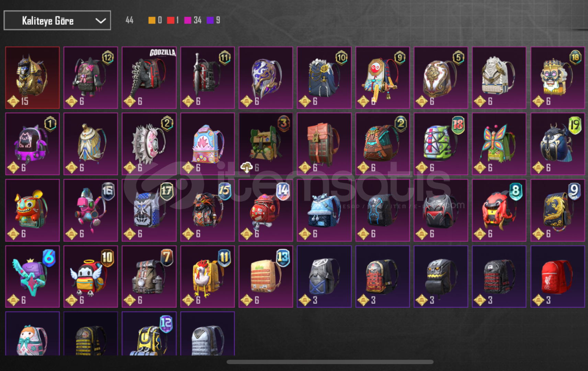Pick the guitar backpack with badge 6
Viewport: 588px width, 371px height.
coord(32,276)
